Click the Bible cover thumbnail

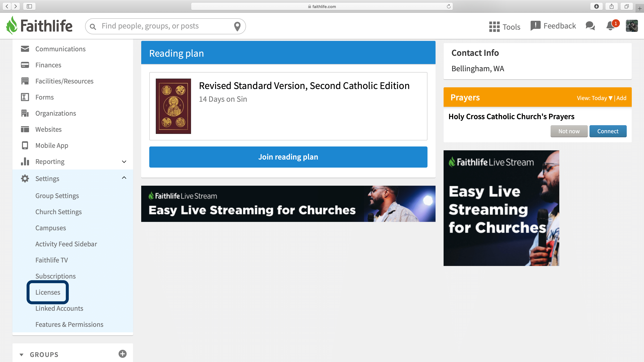pyautogui.click(x=173, y=106)
